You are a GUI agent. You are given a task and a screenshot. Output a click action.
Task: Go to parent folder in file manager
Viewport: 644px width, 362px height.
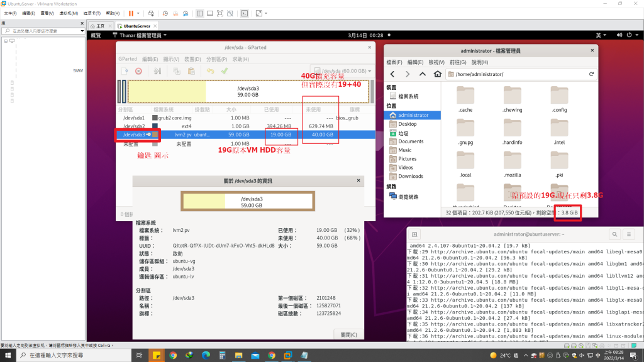point(422,74)
